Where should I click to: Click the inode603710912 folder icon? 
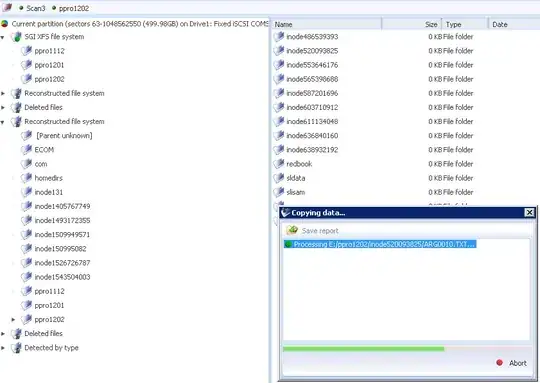click(x=279, y=107)
